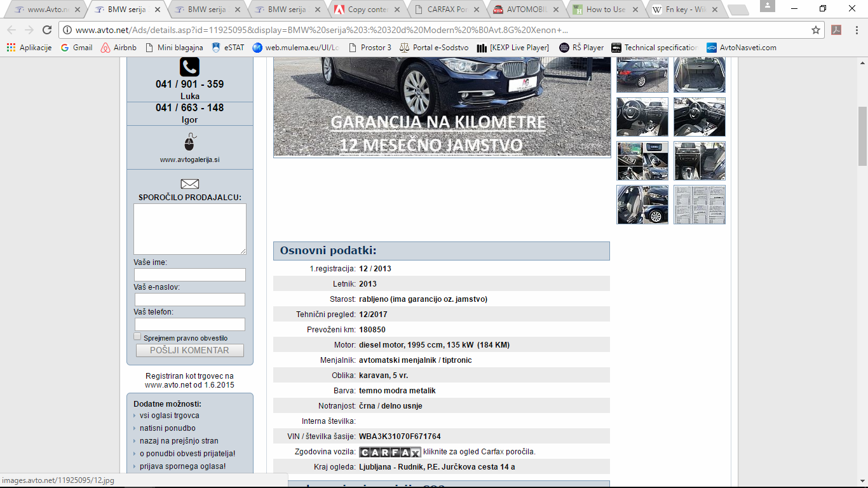Click the browser forward arrow
This screenshot has width=868, height=488.
[29, 30]
